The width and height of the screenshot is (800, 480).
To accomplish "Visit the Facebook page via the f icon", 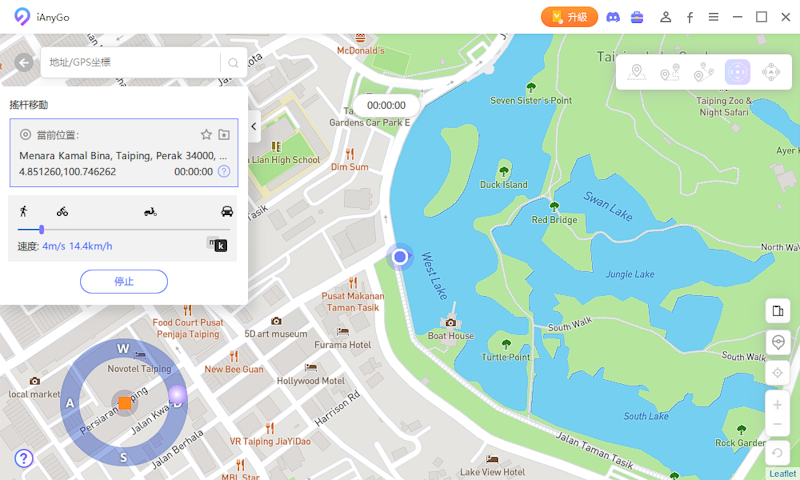I will click(x=690, y=17).
